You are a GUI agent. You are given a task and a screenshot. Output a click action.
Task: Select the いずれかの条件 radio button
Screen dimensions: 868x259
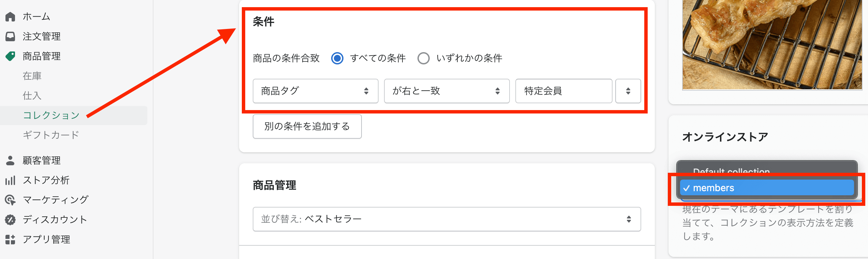(424, 58)
